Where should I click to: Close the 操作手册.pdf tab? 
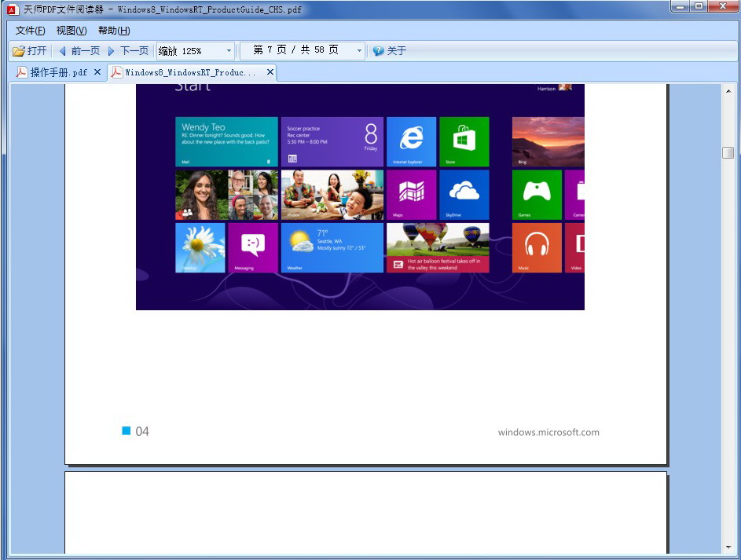click(97, 71)
